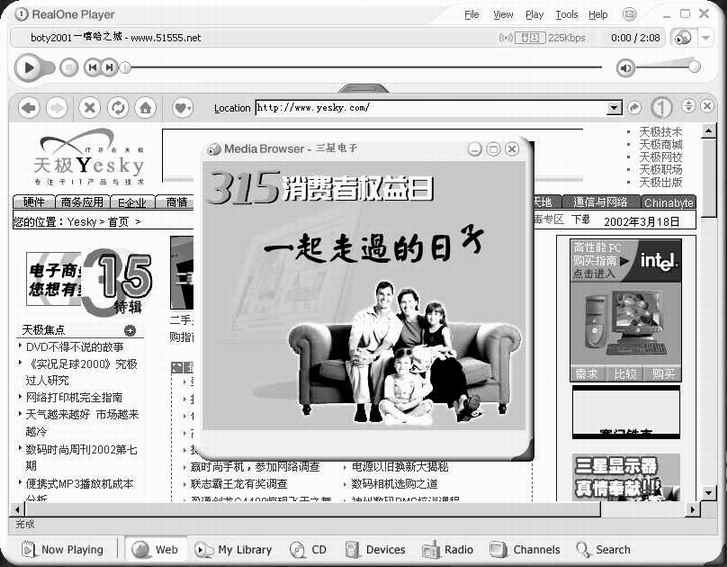Open the 硬件 navigation tab
Screen dimensions: 727x567
pos(33,202)
